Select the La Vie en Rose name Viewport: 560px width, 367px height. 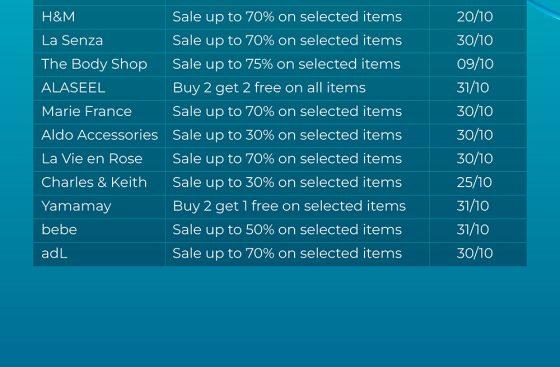[92, 159]
